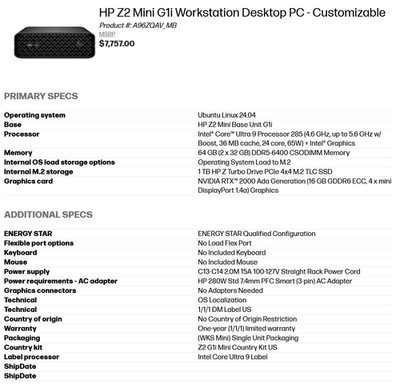Click the price $7,757.00
Viewport: 400px width, 384px height.
(x=117, y=44)
